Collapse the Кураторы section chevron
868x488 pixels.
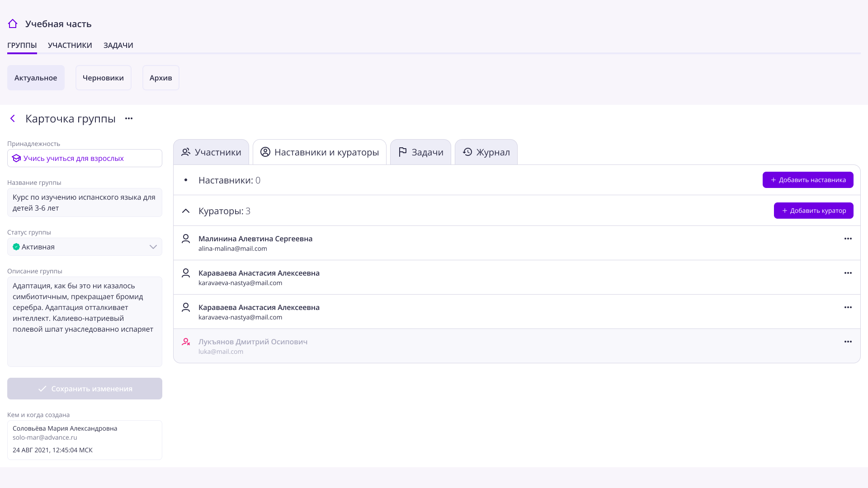pos(186,211)
